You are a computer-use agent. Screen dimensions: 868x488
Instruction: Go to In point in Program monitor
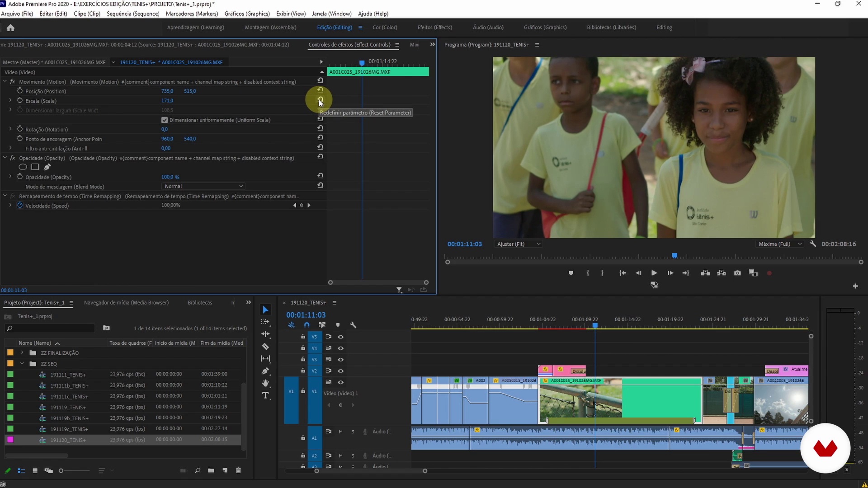pos(623,273)
